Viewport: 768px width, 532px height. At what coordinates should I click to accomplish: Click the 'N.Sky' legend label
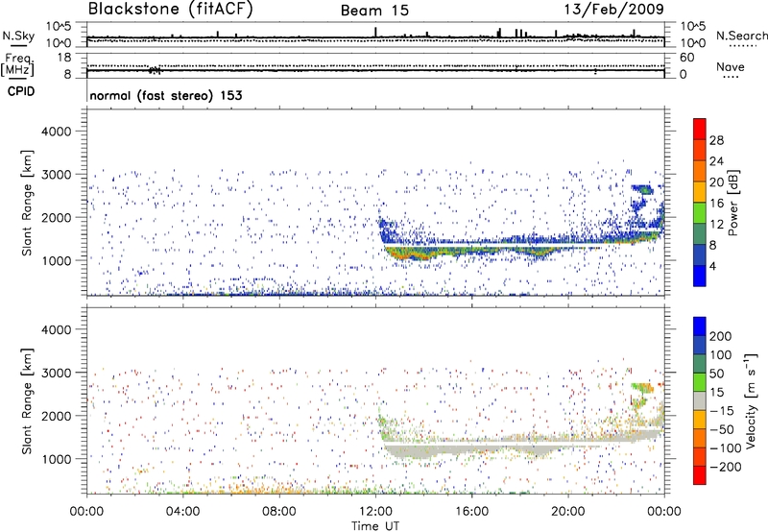click(x=18, y=36)
